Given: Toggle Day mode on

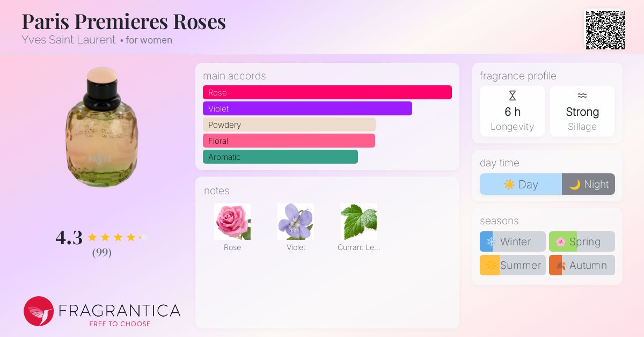Looking at the screenshot, I should click(x=521, y=184).
